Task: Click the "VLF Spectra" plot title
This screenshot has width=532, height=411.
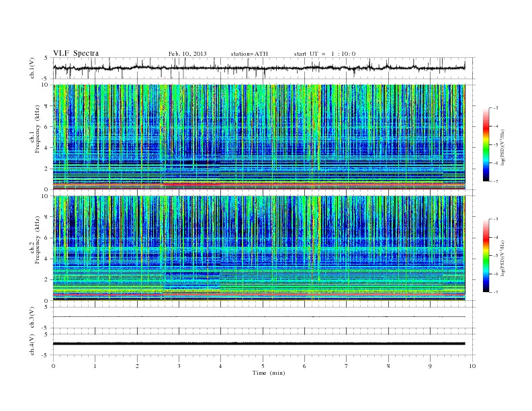Action: pos(76,53)
